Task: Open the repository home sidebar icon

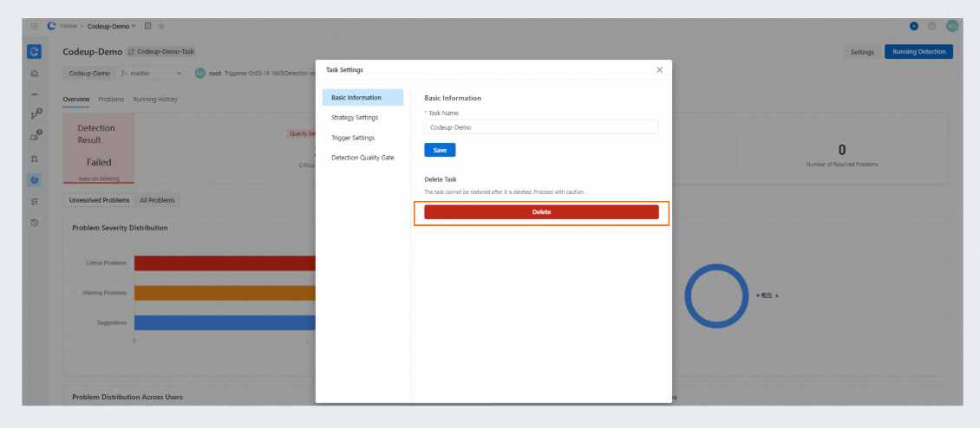Action: [35, 74]
